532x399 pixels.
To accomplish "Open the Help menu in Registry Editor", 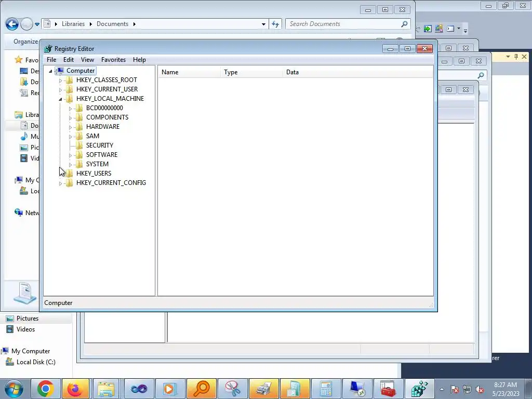I will click(x=139, y=60).
